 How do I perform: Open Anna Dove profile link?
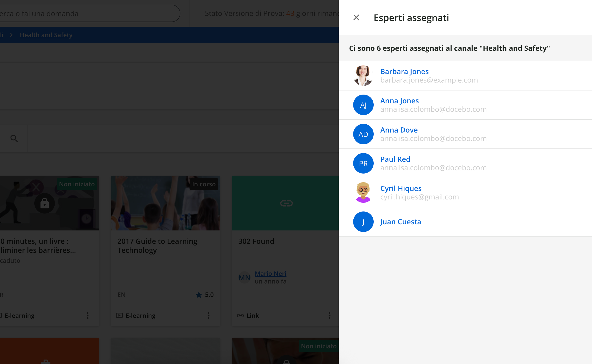[x=399, y=130]
